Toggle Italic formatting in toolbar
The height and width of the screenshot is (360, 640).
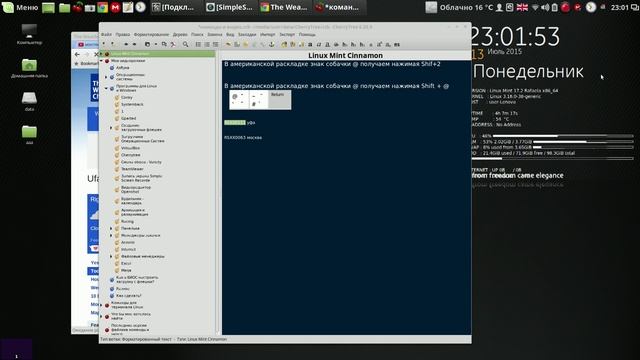(x=318, y=44)
